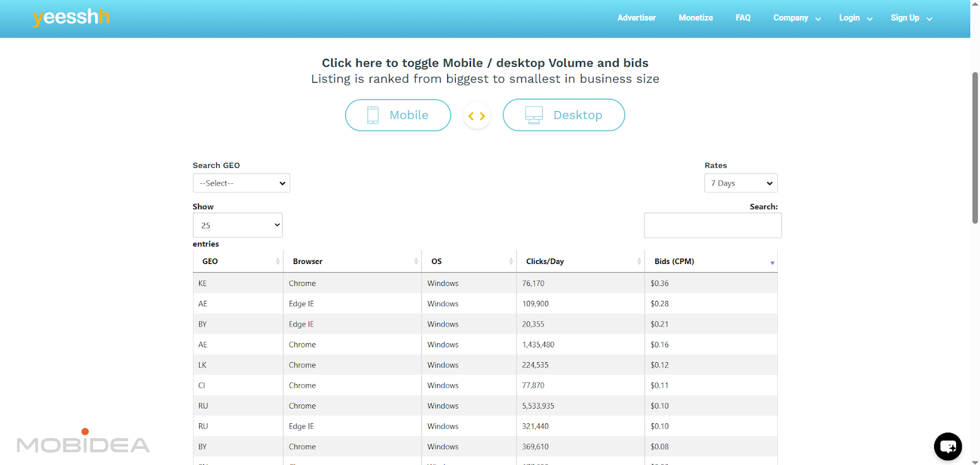Toggle Bids (CPM) sort direction arrow
Image resolution: width=980 pixels, height=465 pixels.
pyautogui.click(x=772, y=262)
